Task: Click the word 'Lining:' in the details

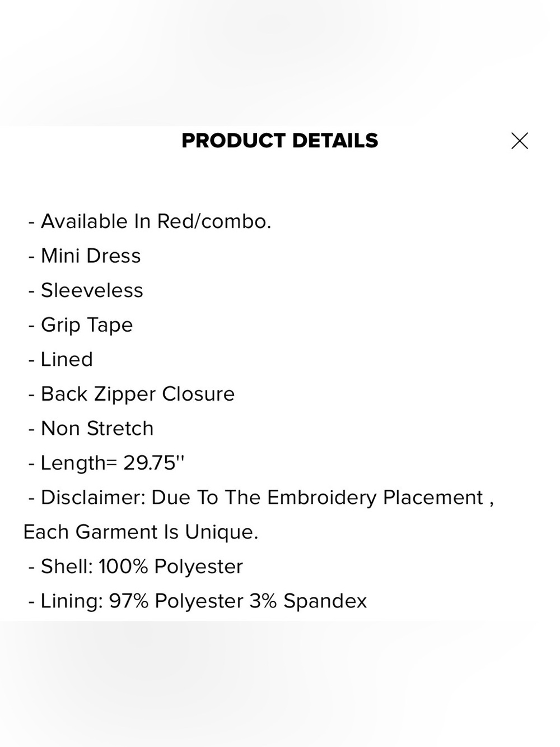Action: click(72, 601)
